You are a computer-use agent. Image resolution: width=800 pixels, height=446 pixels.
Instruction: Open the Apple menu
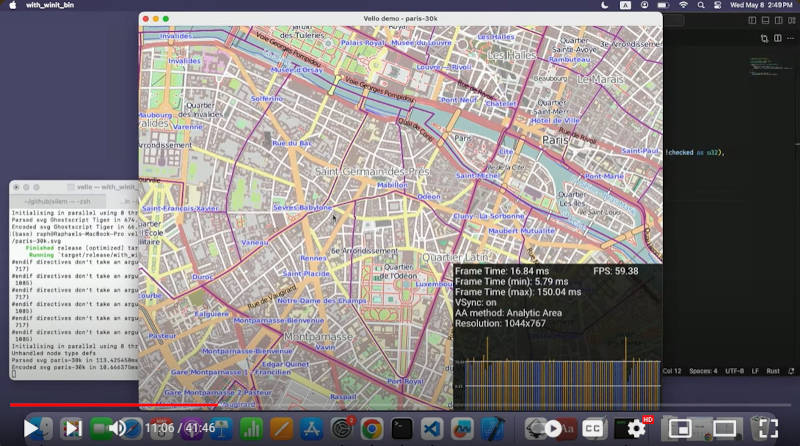click(13, 5)
